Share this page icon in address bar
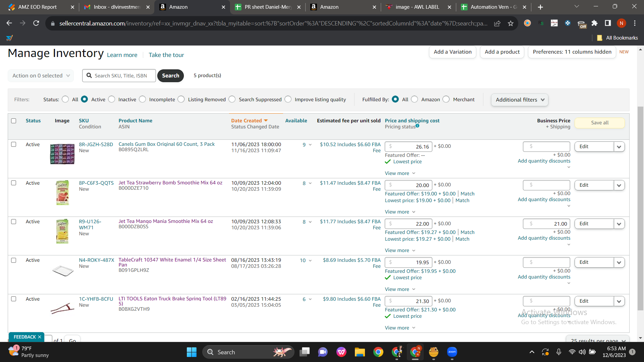The height and width of the screenshot is (362, 644). [x=497, y=23]
